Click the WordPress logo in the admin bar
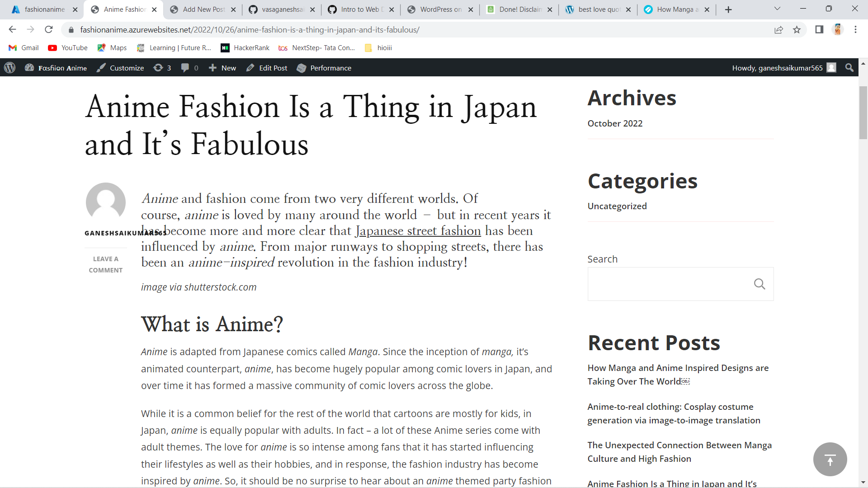The height and width of the screenshot is (488, 868). 9,68
